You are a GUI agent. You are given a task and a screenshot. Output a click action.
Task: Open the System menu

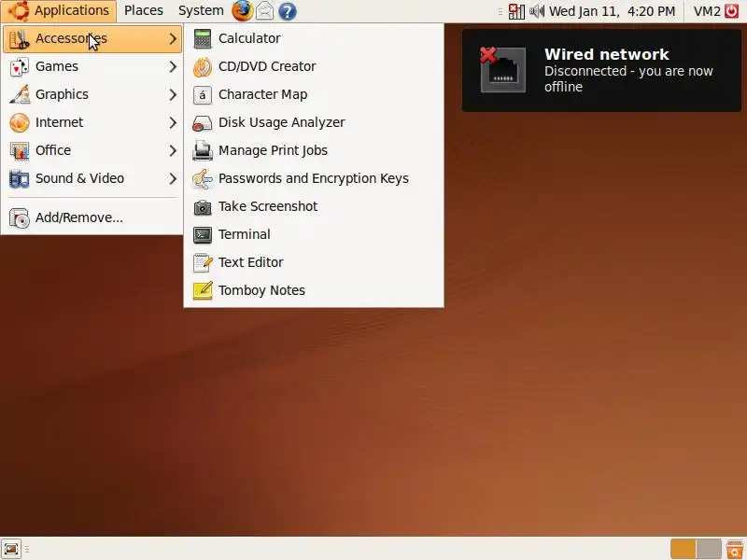pos(201,11)
